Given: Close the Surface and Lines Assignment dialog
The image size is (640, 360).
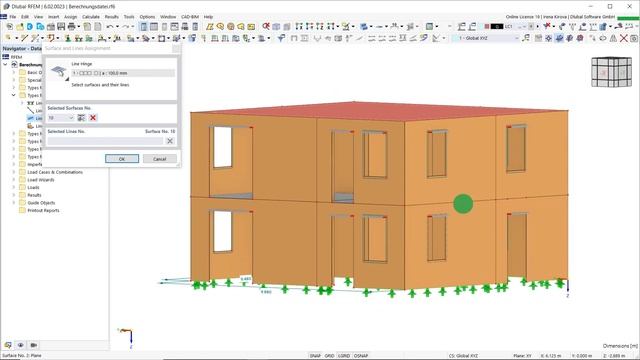Looking at the screenshot, I should tap(176, 49).
